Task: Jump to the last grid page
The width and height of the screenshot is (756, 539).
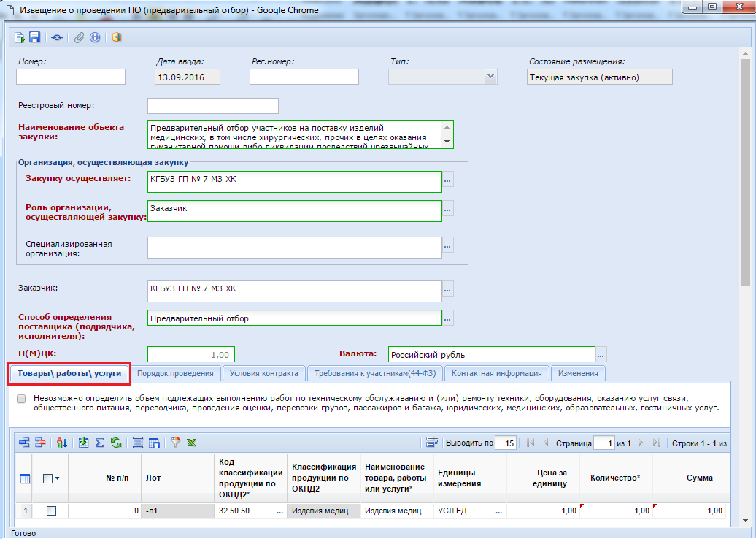Action: click(x=656, y=443)
